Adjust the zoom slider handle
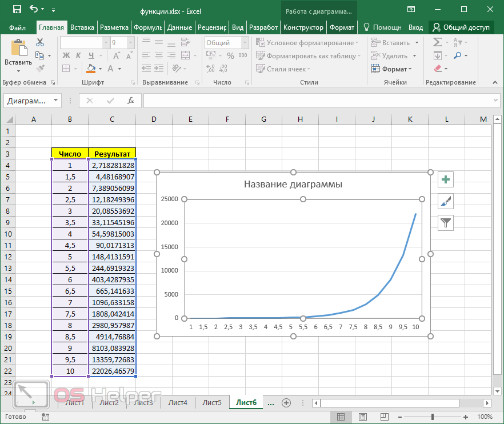 (433, 417)
